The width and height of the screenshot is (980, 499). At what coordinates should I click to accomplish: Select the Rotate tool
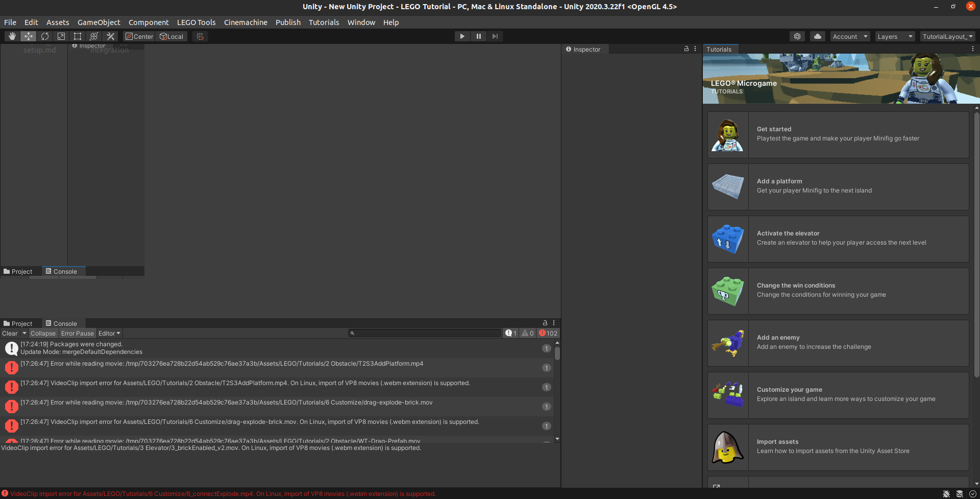coord(45,36)
